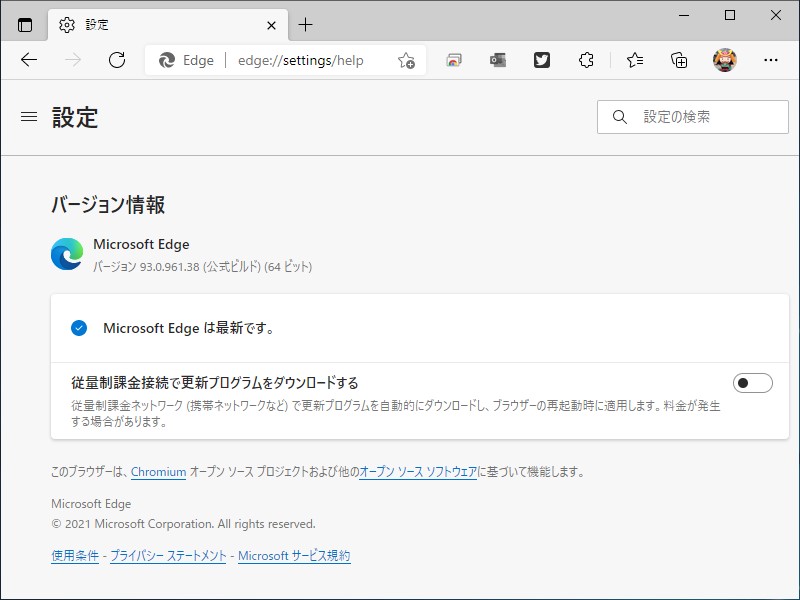
Task: Open the Microsoft サービス規約 link
Action: point(294,556)
